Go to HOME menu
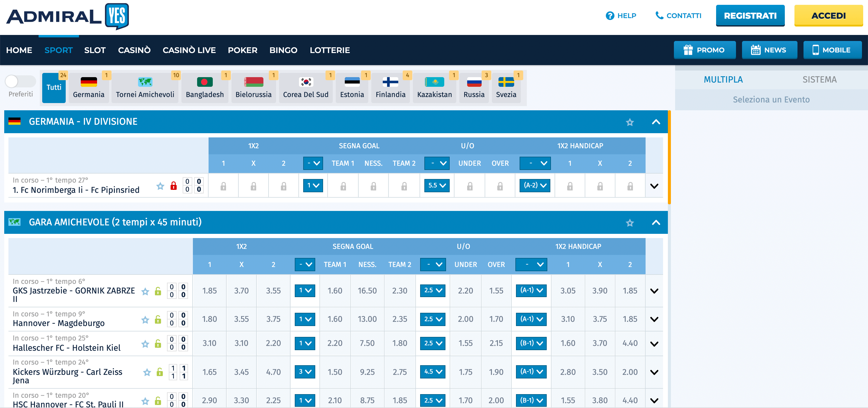868x408 pixels. click(19, 50)
